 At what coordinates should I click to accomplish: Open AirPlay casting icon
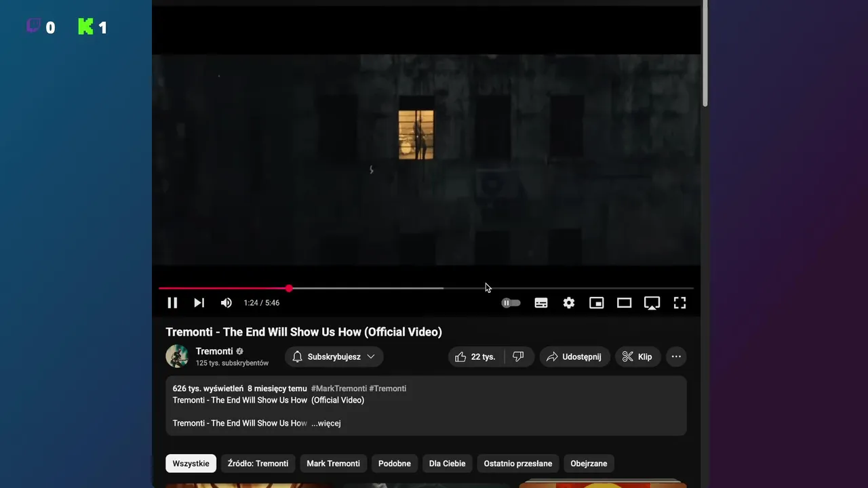pos(652,303)
